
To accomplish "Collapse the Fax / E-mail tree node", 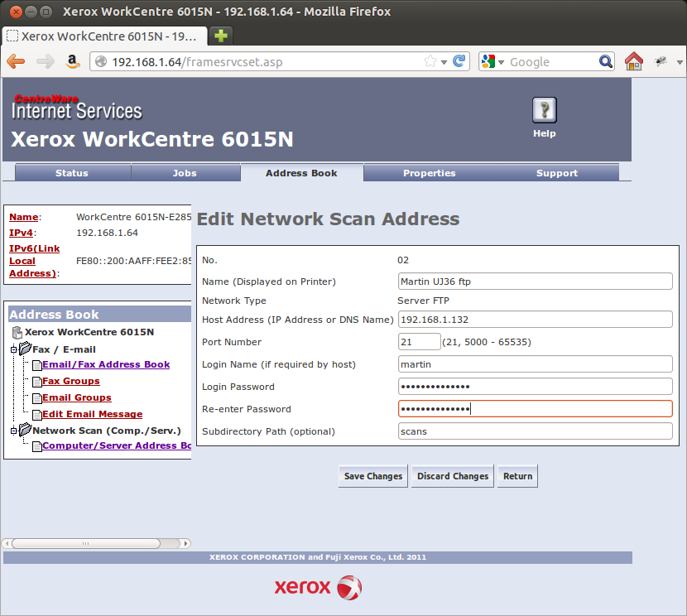I will click(12, 349).
